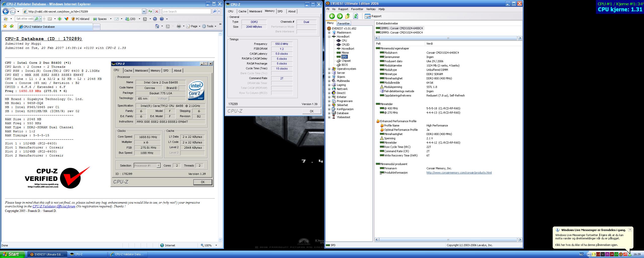The height and width of the screenshot is (258, 644).
Task: Click the Add to Favorites plus-star icon
Action: pyautogui.click(x=12, y=26)
